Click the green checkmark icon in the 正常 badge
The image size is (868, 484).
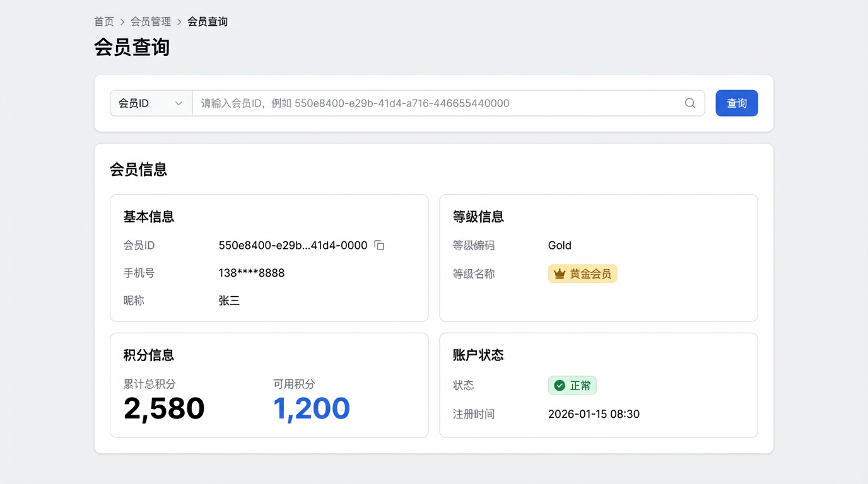pos(559,385)
